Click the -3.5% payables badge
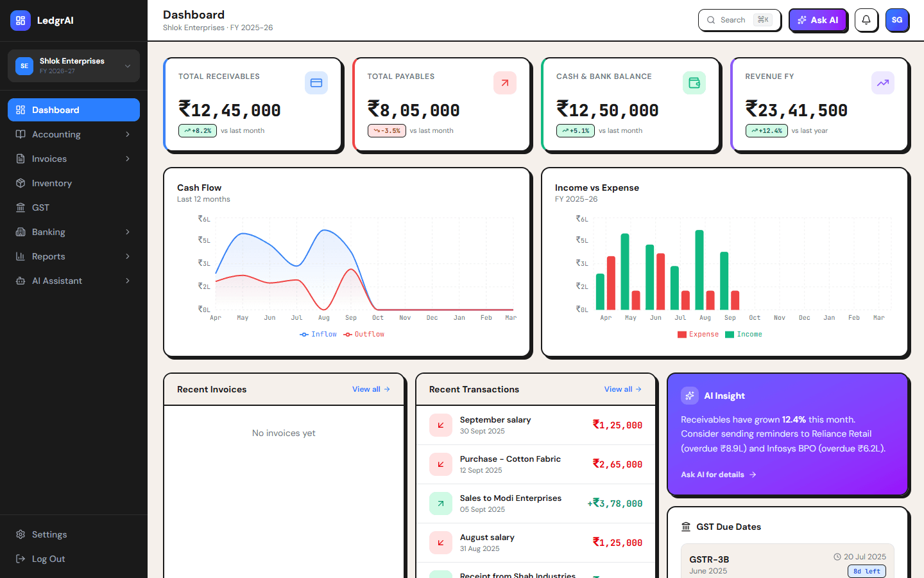The width and height of the screenshot is (924, 578). (387, 130)
